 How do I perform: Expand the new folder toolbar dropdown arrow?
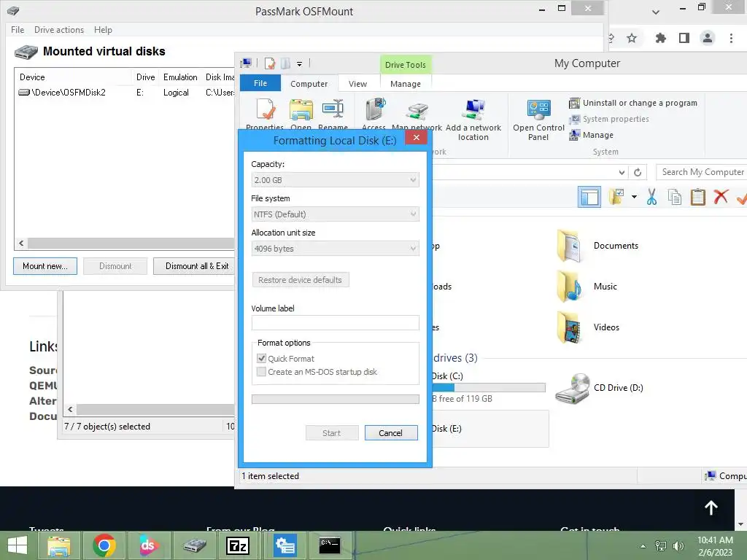point(634,197)
